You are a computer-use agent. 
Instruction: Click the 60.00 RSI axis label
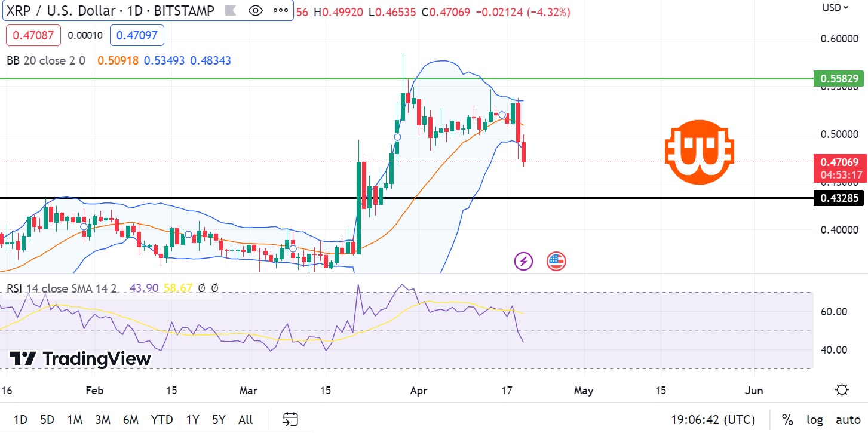(x=834, y=311)
